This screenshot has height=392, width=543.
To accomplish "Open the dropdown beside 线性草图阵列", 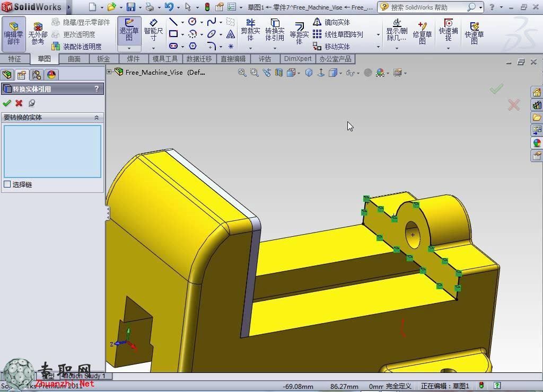I will click(378, 34).
